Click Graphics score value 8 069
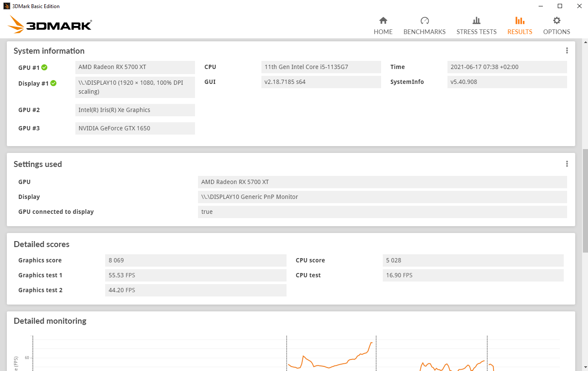588x371 pixels. coord(196,260)
